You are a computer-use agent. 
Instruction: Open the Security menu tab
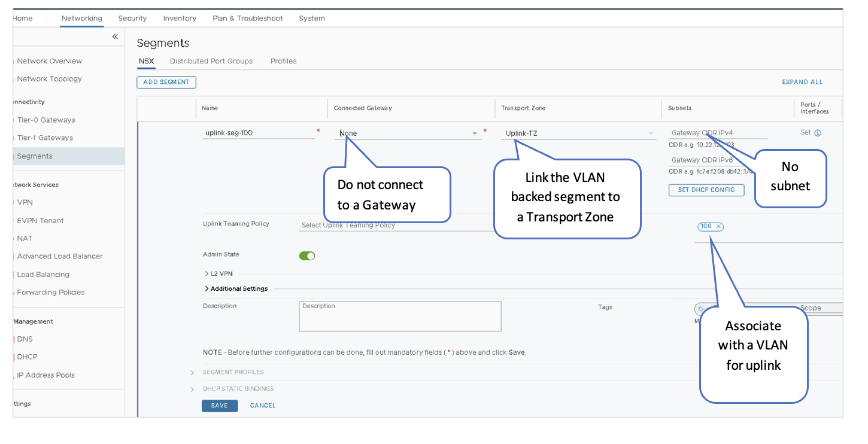[132, 19]
